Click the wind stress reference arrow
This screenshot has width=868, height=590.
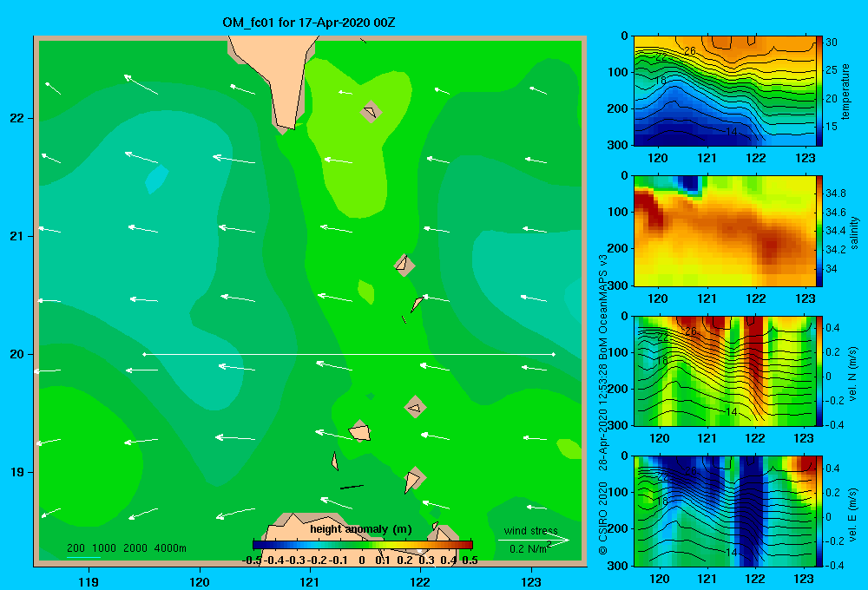tap(533, 540)
